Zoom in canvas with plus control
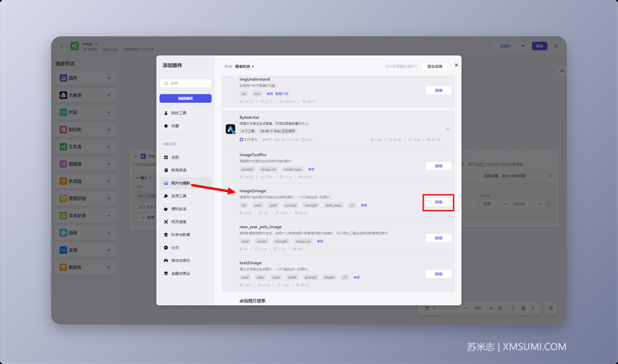618x364 pixels. [490, 308]
